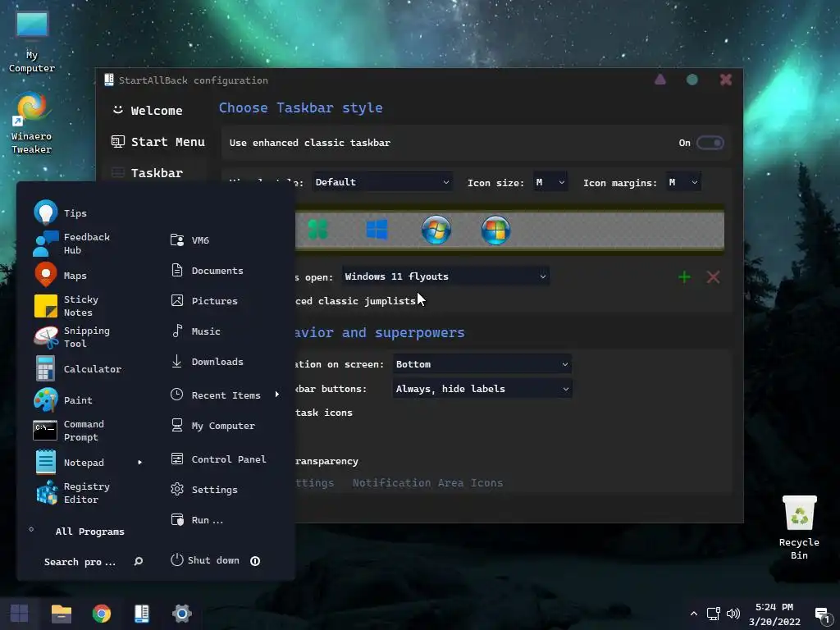The height and width of the screenshot is (630, 840).
Task: Launch Paint app
Action: click(62, 400)
